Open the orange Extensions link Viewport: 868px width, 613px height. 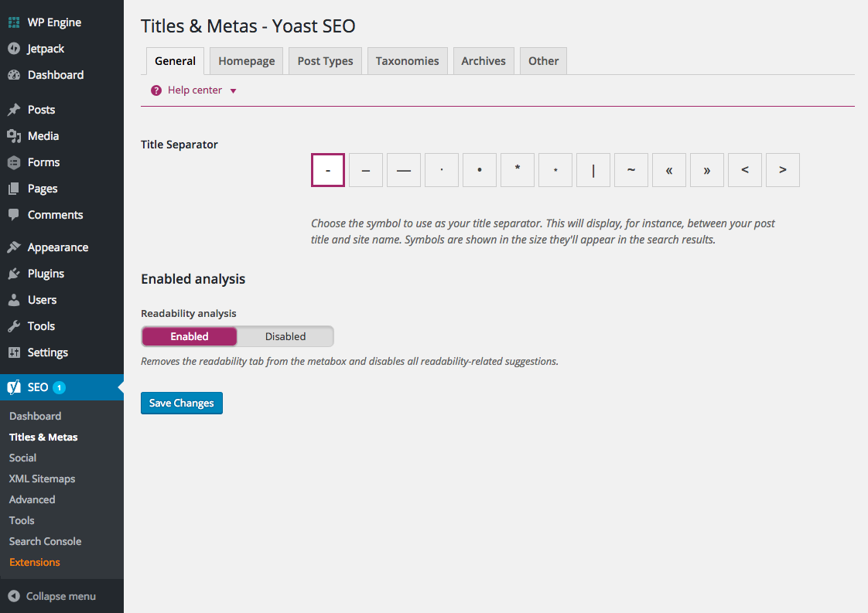pyautogui.click(x=34, y=562)
